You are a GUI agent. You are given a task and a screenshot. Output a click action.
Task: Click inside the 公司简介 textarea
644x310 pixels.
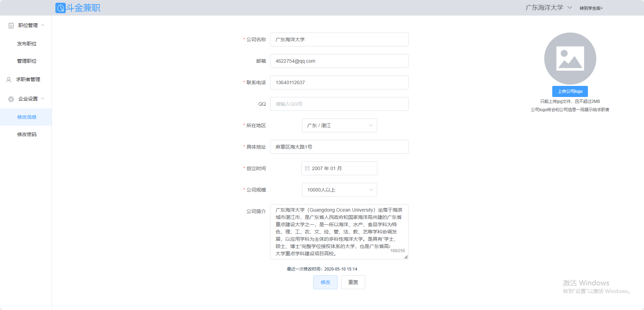339,232
